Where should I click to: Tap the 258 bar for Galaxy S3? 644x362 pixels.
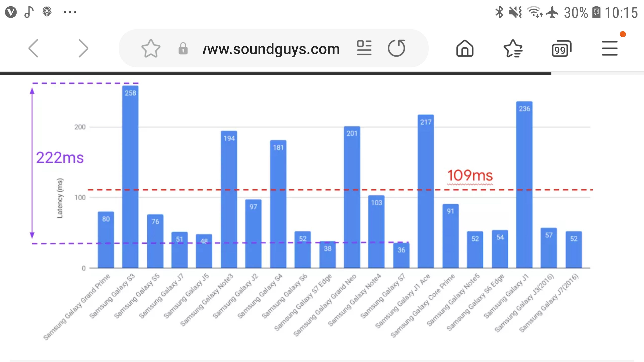click(130, 177)
